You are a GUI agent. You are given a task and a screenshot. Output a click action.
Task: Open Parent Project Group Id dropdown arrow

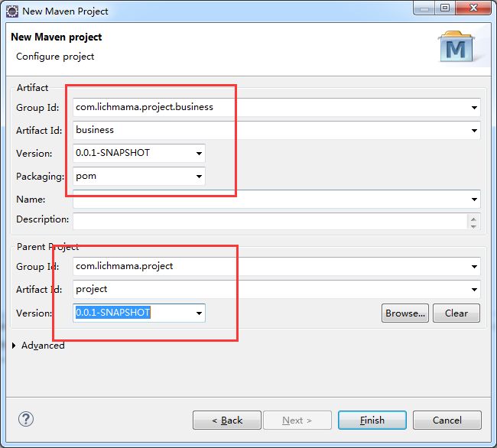coord(474,267)
